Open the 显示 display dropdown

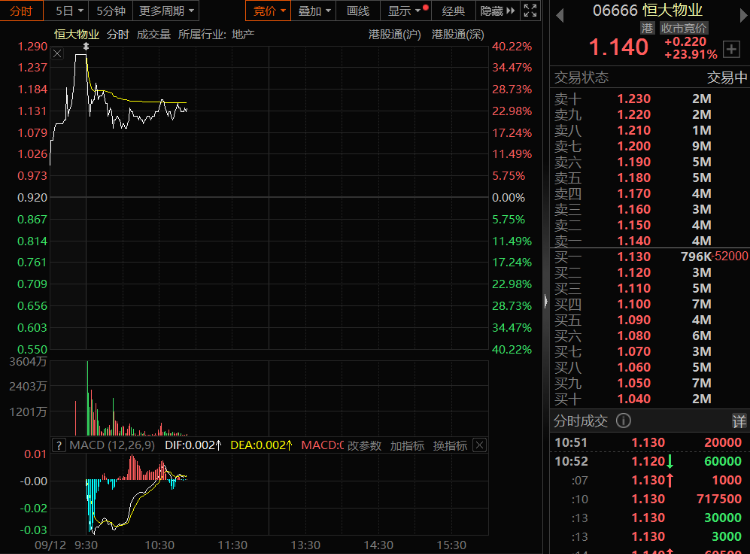pos(406,11)
